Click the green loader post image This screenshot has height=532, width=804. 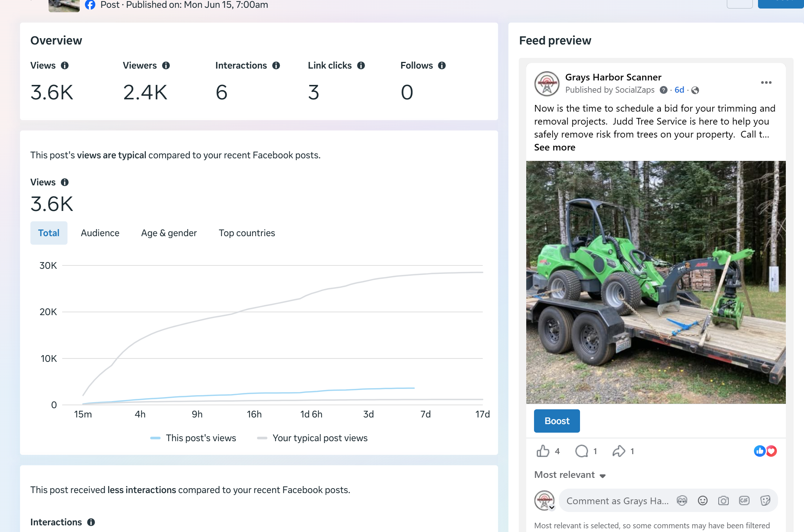pyautogui.click(x=656, y=282)
